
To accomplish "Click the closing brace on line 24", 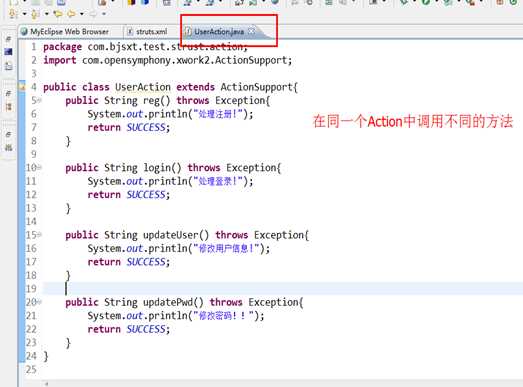I will [x=46, y=356].
